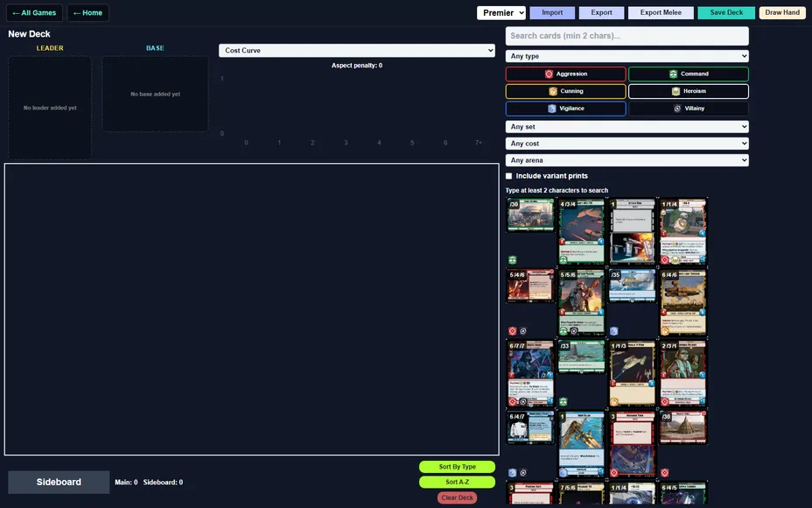Click Villainy aspect icon below the 5/4/6 leader card
The height and width of the screenshot is (508, 812).
tap(523, 331)
